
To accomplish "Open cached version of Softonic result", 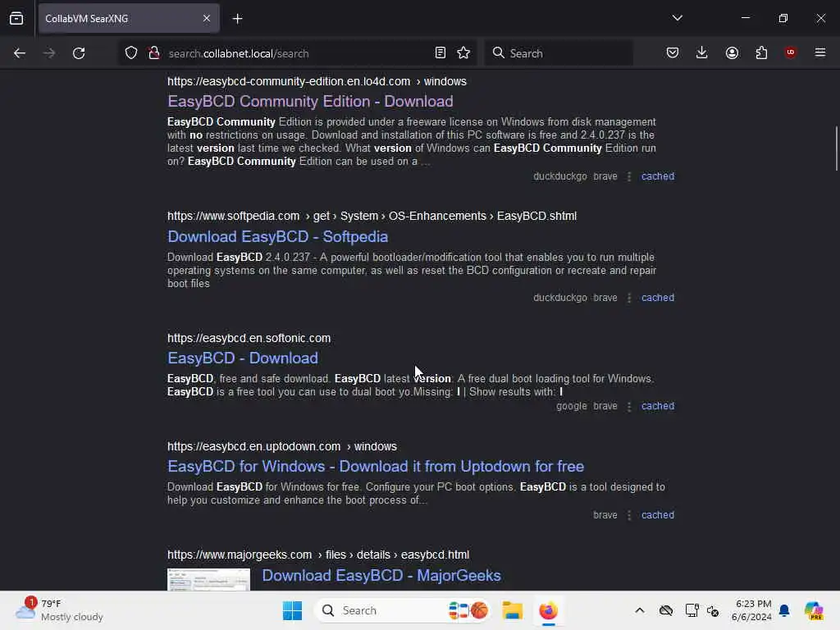I will pos(658,406).
